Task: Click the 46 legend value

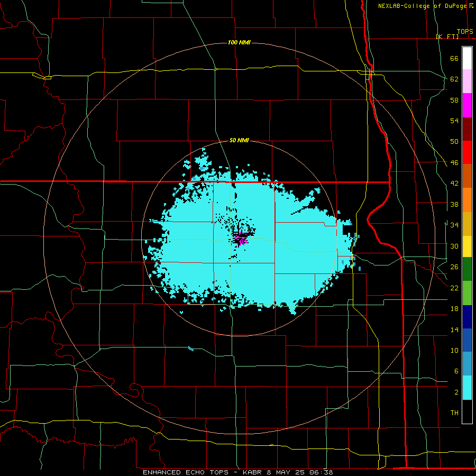Action: click(x=454, y=162)
